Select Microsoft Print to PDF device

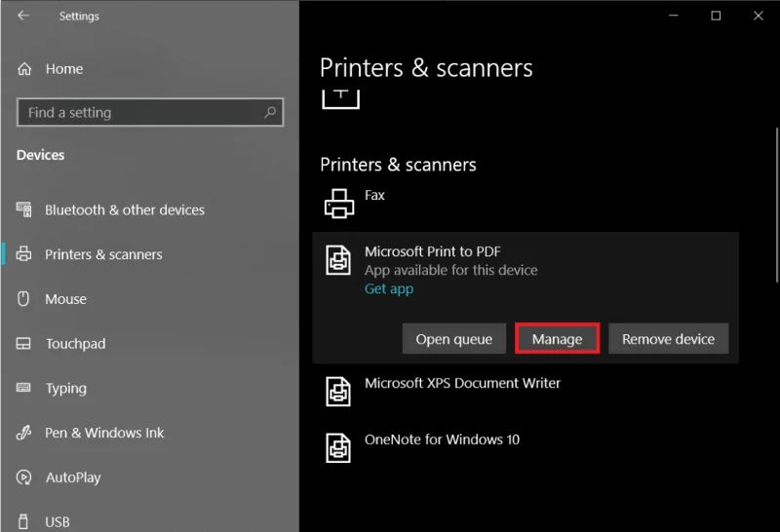[433, 251]
